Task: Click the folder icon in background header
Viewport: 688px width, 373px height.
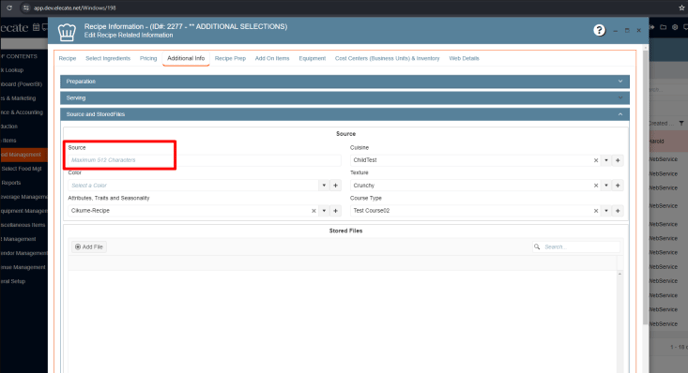Action: pyautogui.click(x=663, y=27)
